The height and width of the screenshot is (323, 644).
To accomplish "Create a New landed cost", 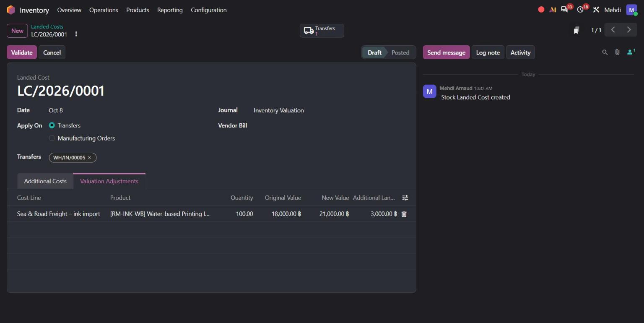I will [17, 31].
